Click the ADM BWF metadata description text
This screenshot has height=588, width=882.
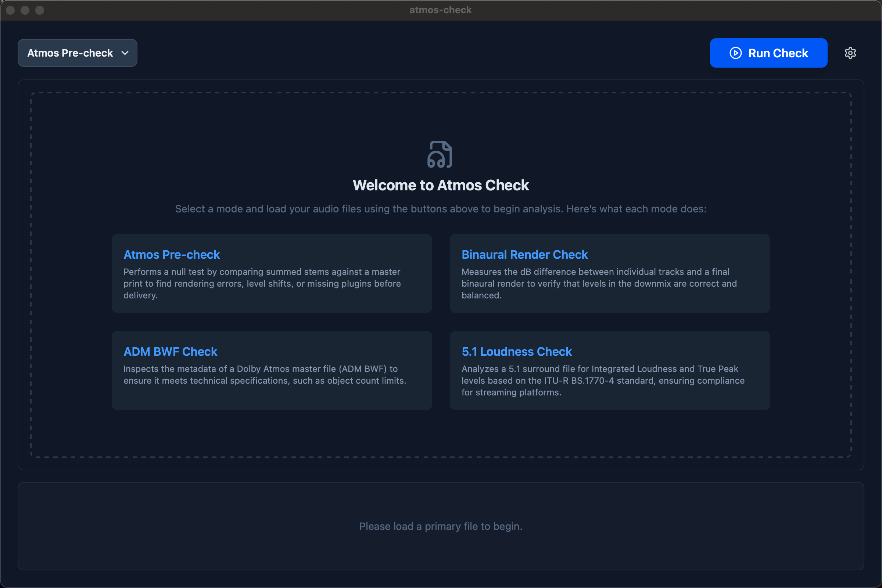pos(265,374)
